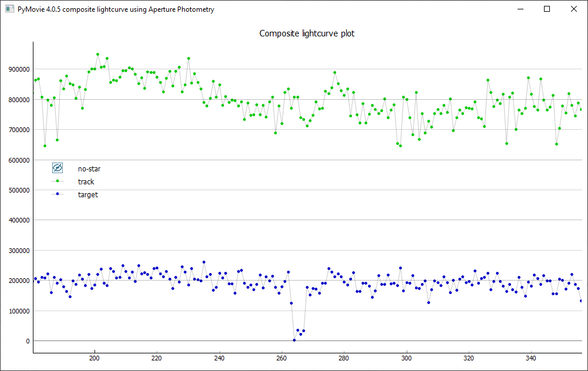
Task: Toggle the no-star eye visibility icon
Action: (58, 168)
